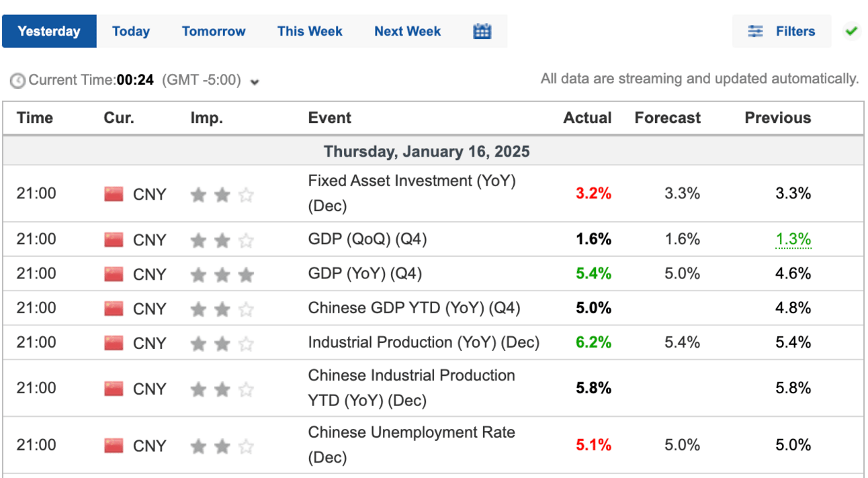The height and width of the screenshot is (478, 868).
Task: Switch to the Today tab
Action: (x=131, y=32)
